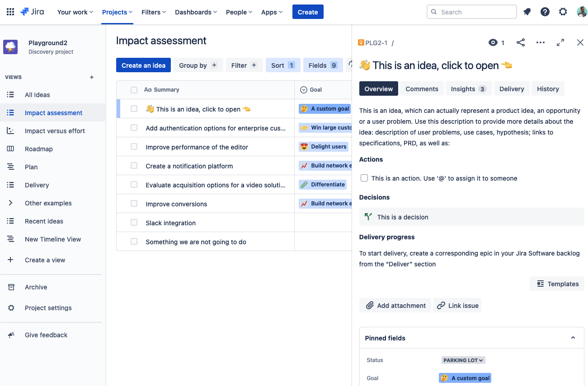Check the checkbox next to Slack integration
The image size is (588, 386).
pos(134,222)
